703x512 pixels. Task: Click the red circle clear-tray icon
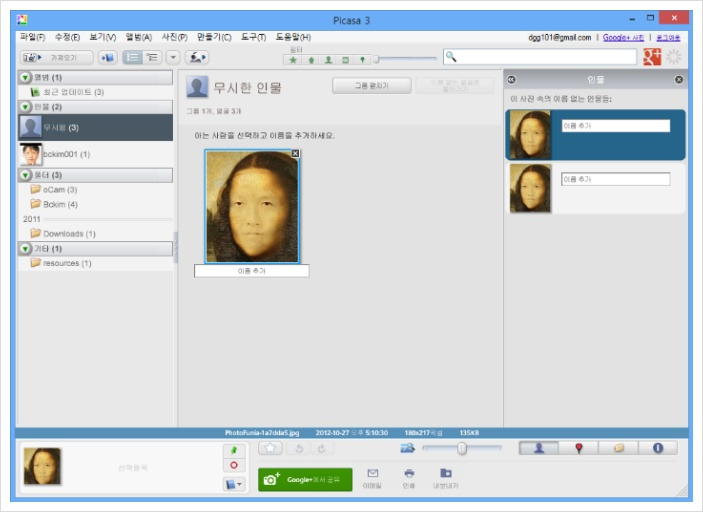[234, 465]
